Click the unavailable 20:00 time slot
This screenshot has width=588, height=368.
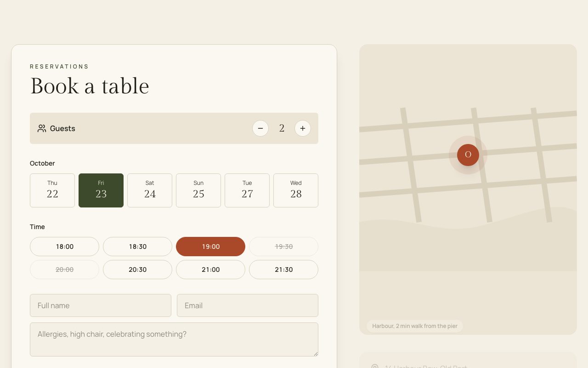pyautogui.click(x=64, y=270)
